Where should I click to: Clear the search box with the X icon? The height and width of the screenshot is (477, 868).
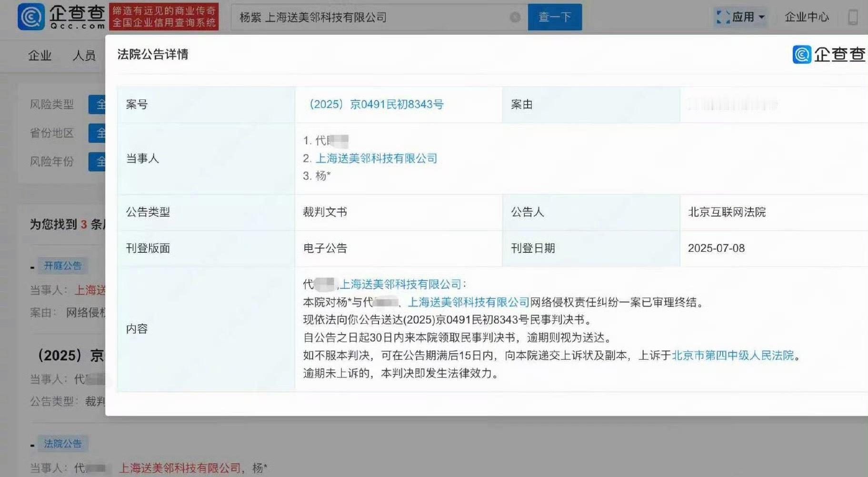point(515,17)
